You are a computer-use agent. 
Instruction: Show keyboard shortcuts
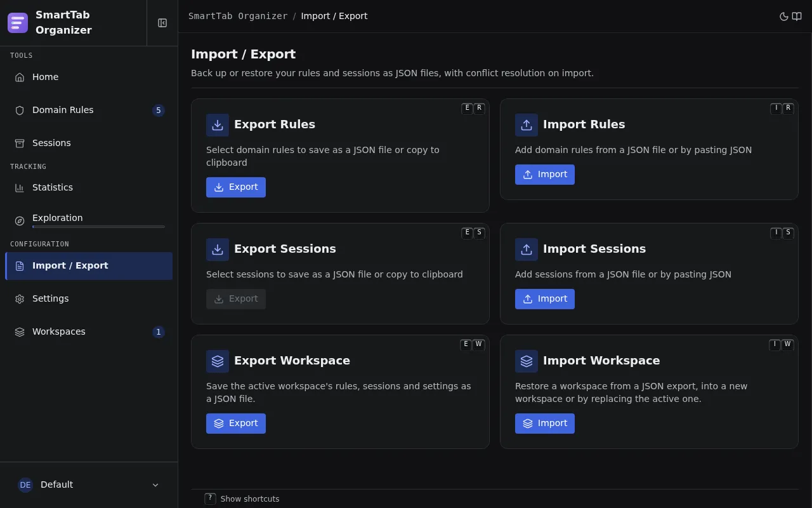242,499
